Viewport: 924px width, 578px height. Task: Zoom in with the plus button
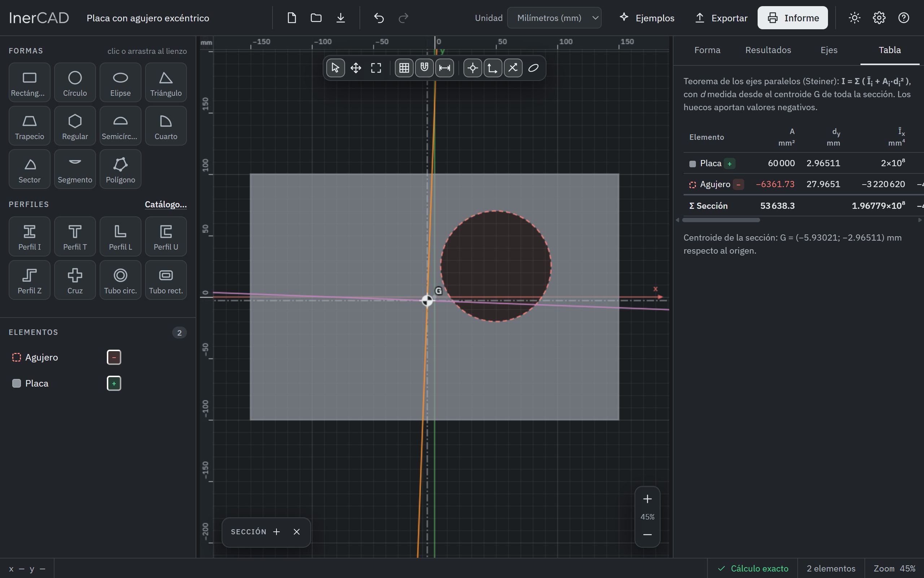tap(647, 499)
